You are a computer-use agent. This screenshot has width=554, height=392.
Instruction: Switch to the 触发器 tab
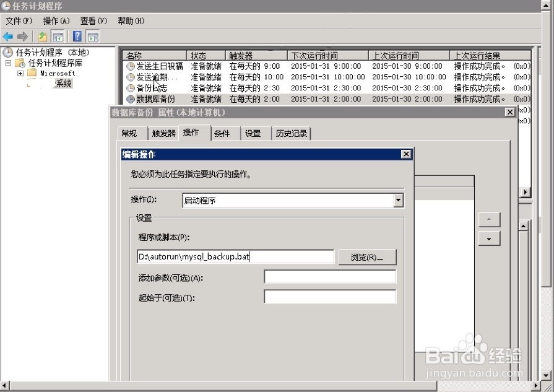[x=164, y=133]
